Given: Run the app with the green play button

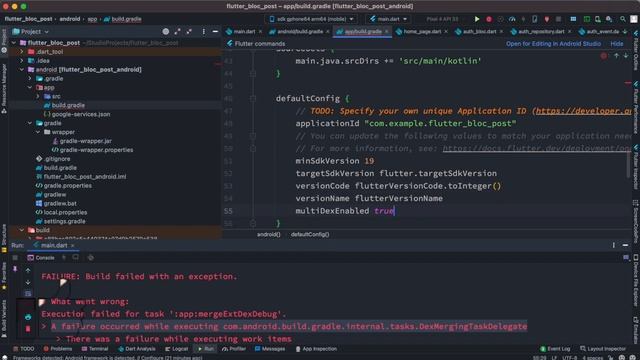Looking at the screenshot, I should 477,19.
